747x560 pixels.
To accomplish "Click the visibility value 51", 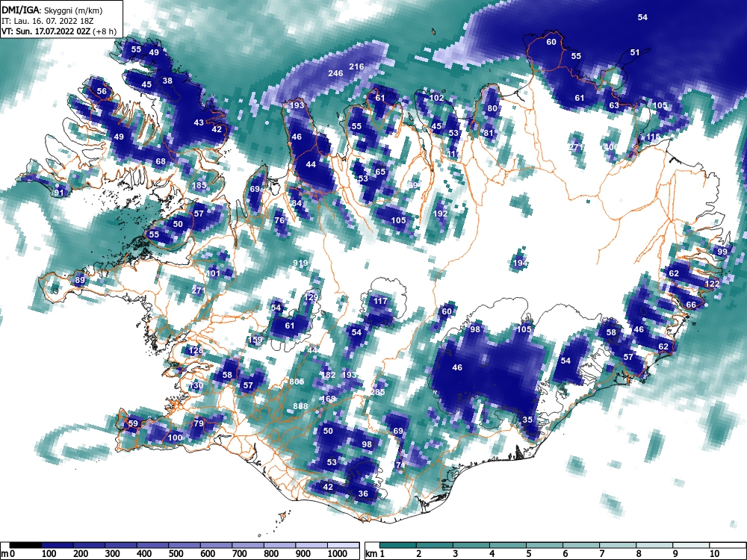I will pos(634,52).
